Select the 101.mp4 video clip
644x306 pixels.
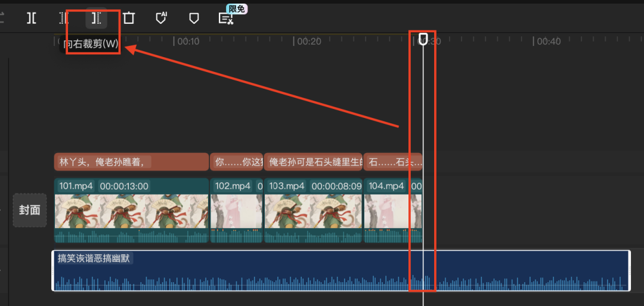coord(131,211)
